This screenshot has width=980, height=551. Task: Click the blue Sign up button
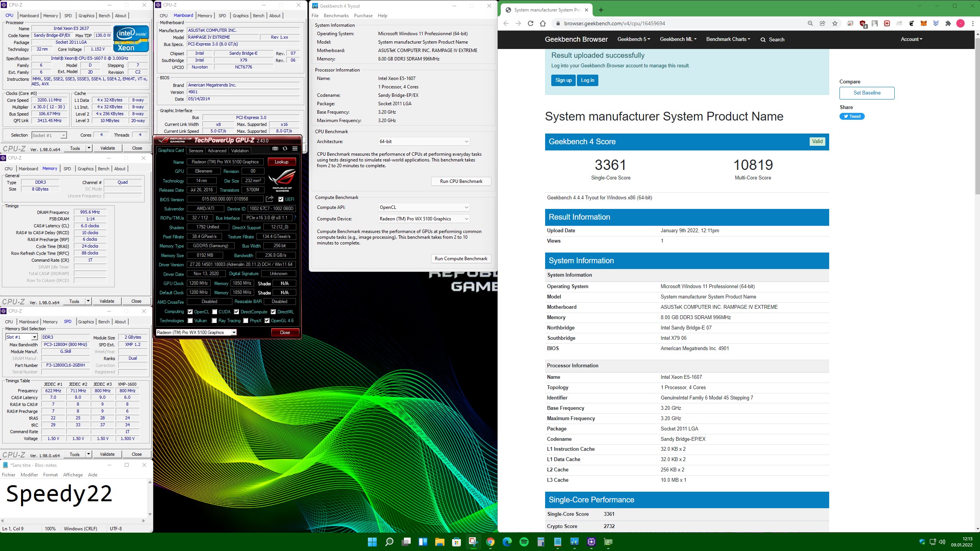point(563,80)
